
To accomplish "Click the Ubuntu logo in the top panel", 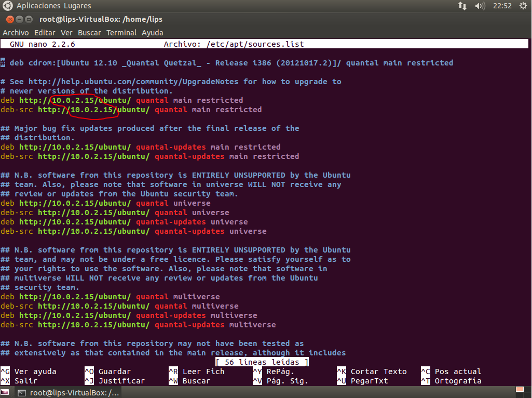I will click(7, 6).
